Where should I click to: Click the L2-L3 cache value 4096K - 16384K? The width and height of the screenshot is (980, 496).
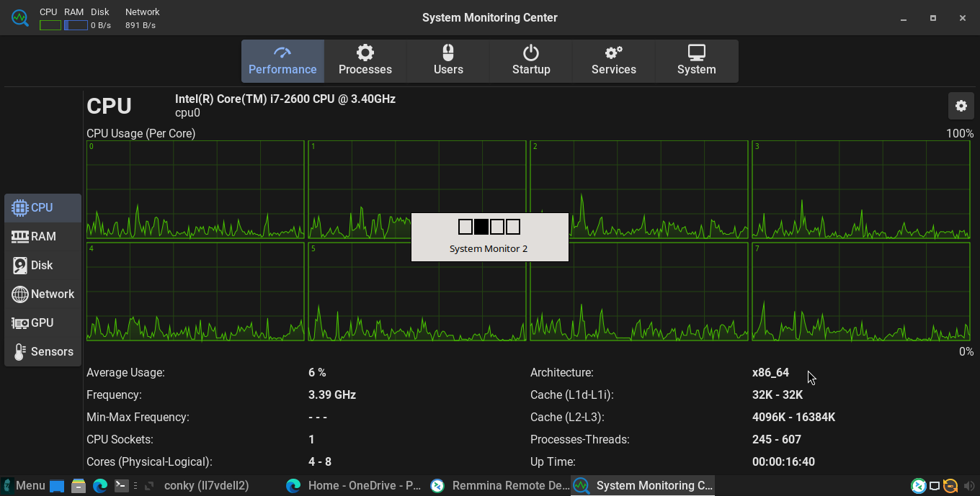(x=793, y=417)
